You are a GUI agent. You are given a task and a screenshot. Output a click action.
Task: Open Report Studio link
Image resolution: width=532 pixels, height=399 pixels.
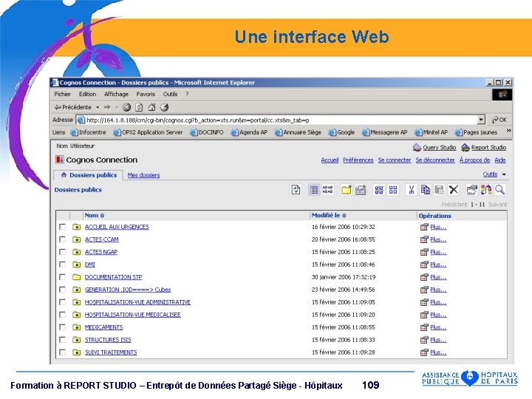coord(488,148)
